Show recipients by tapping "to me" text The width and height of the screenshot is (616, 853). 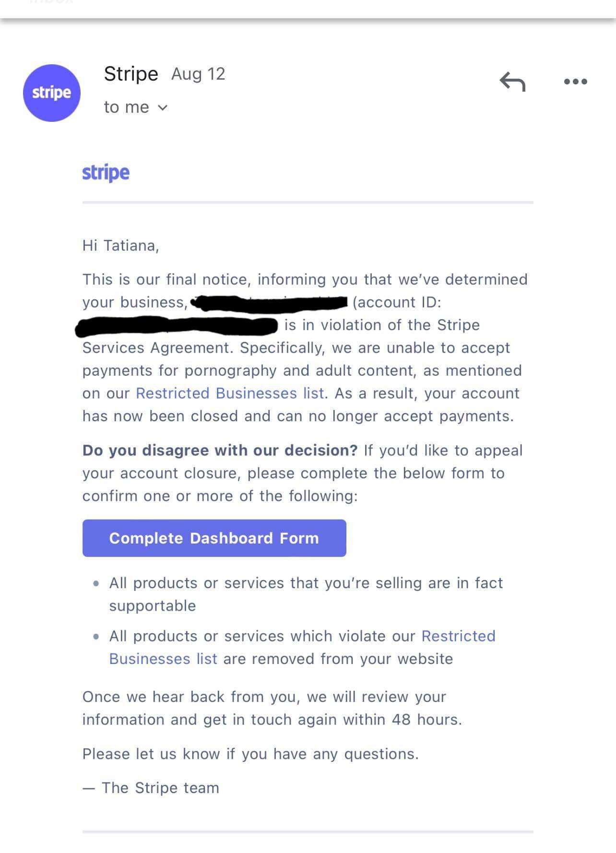127,107
